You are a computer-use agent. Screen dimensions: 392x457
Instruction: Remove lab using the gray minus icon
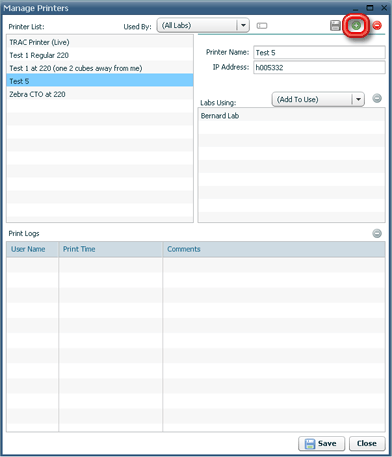pyautogui.click(x=377, y=99)
